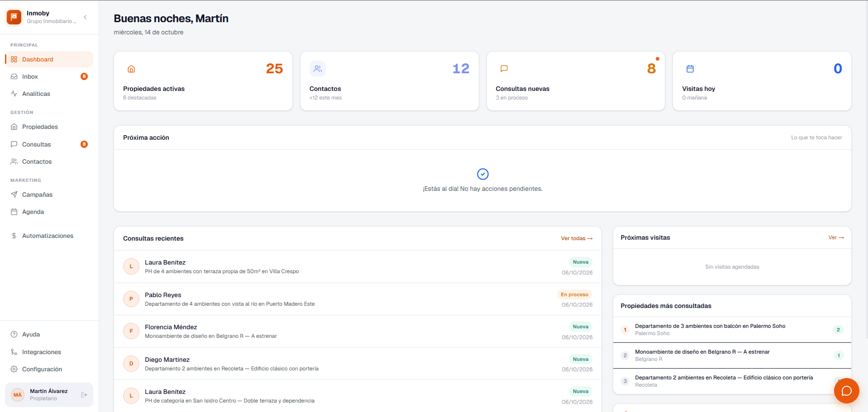Open the Recoleta Edificio clásico property listing

732,381
